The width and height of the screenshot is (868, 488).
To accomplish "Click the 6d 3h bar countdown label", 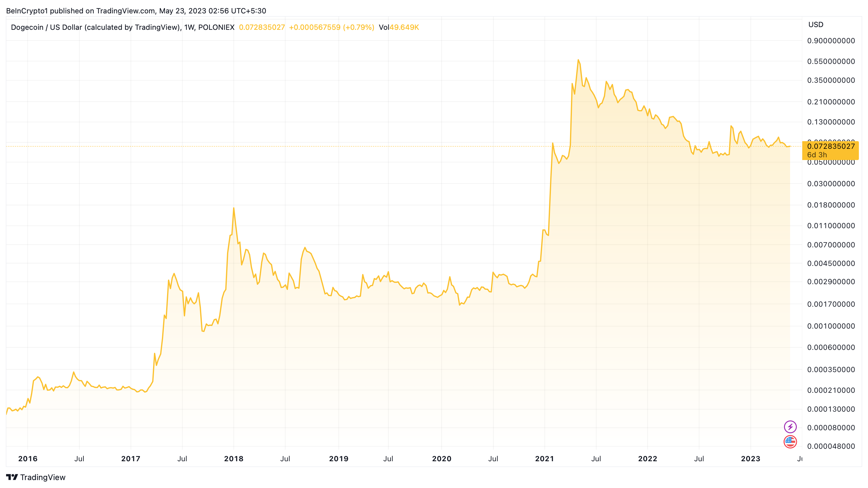I will point(817,155).
